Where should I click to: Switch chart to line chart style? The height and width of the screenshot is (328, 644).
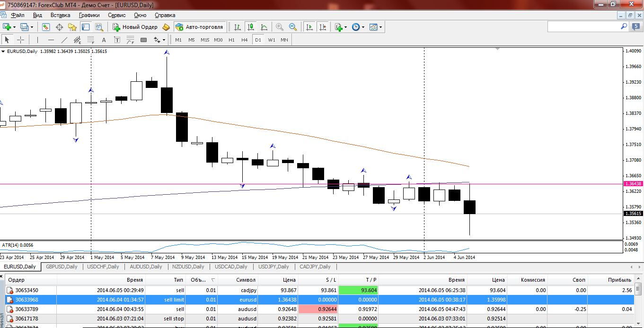(264, 27)
